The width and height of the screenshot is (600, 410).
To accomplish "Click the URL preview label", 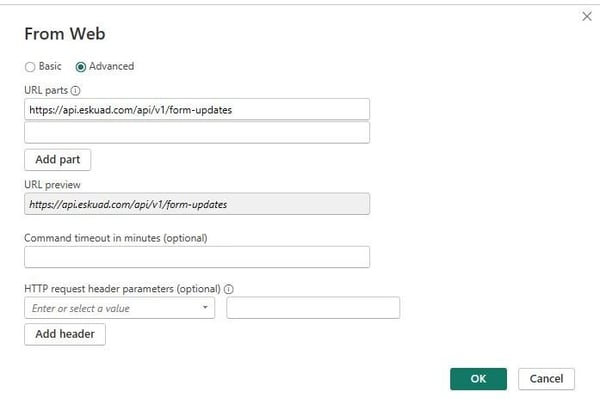I will pyautogui.click(x=52, y=185).
